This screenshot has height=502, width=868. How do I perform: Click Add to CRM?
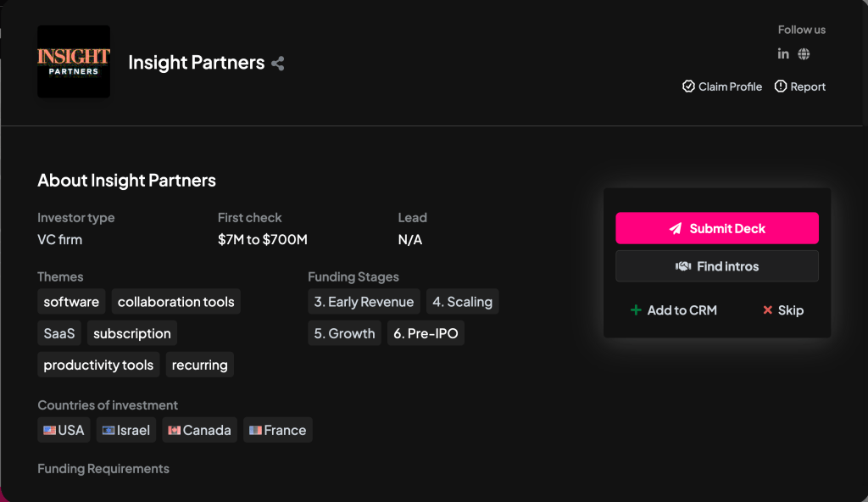click(x=673, y=310)
